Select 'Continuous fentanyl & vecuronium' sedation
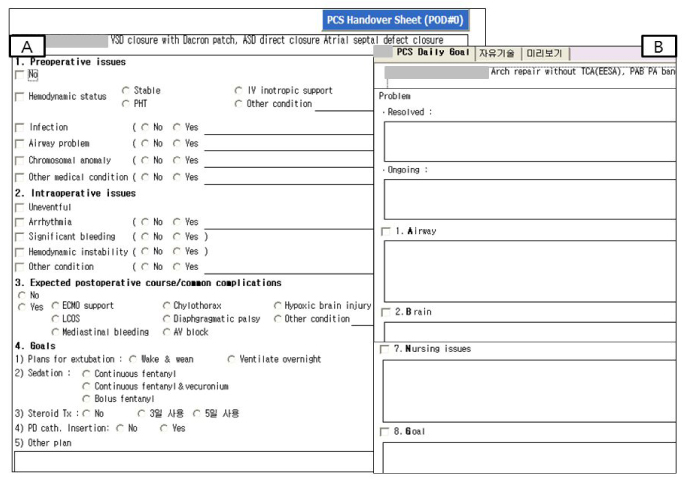Screen dimensions: 686x487 [87, 386]
